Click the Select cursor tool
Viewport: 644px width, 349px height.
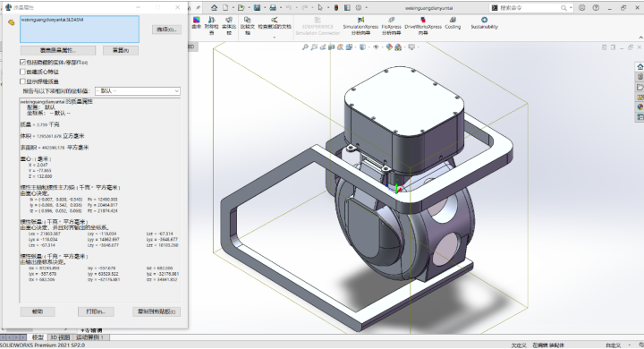(320, 7)
